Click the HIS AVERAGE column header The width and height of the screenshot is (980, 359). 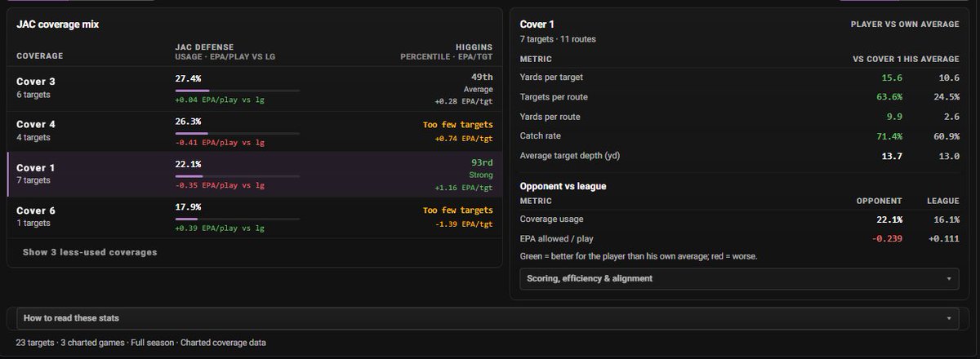[933, 59]
